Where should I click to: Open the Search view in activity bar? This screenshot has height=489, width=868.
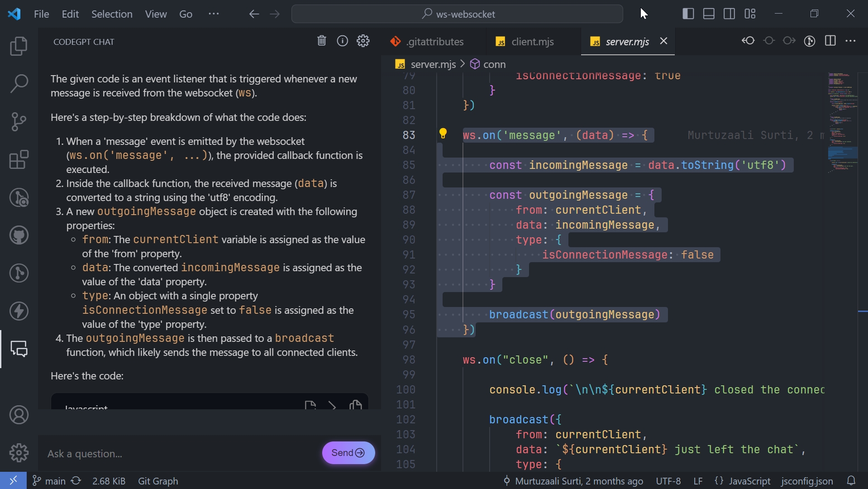pos(19,84)
